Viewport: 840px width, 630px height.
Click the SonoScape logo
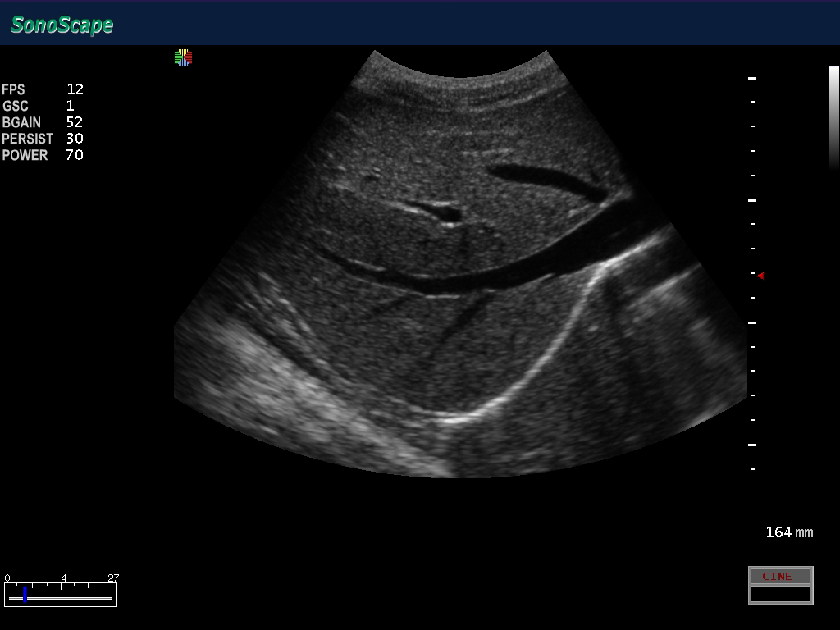(62, 25)
